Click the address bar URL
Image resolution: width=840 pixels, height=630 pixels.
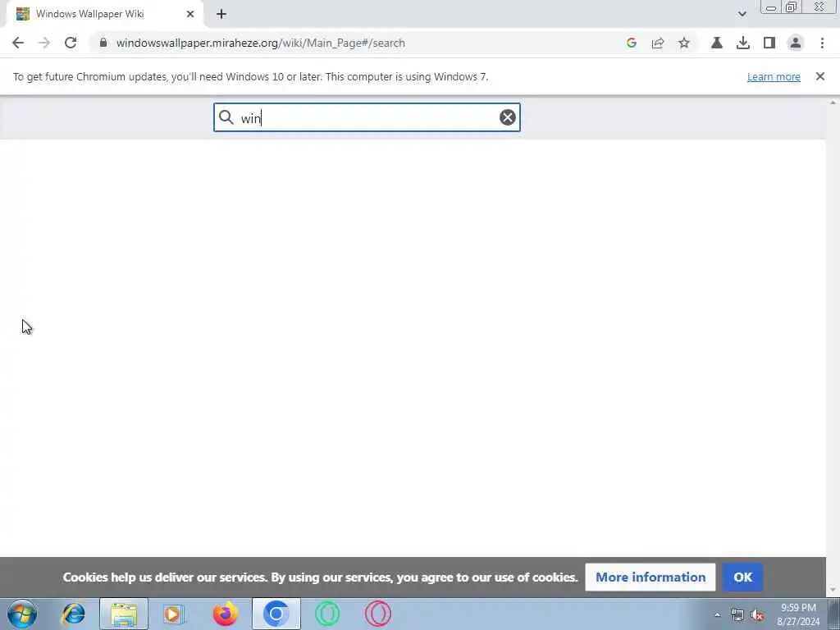tap(260, 43)
